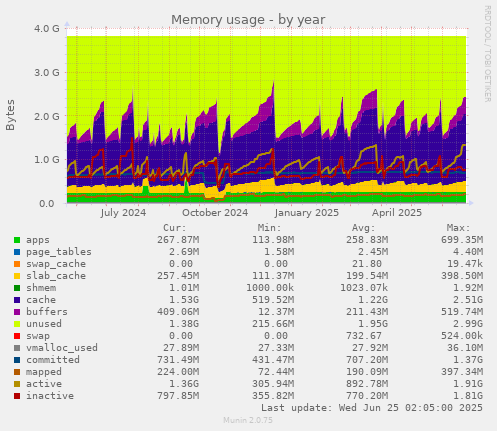Image resolution: width=497 pixels, height=431 pixels.
Task: Click the vmalloc_used gray legend swatch
Action: point(17,348)
